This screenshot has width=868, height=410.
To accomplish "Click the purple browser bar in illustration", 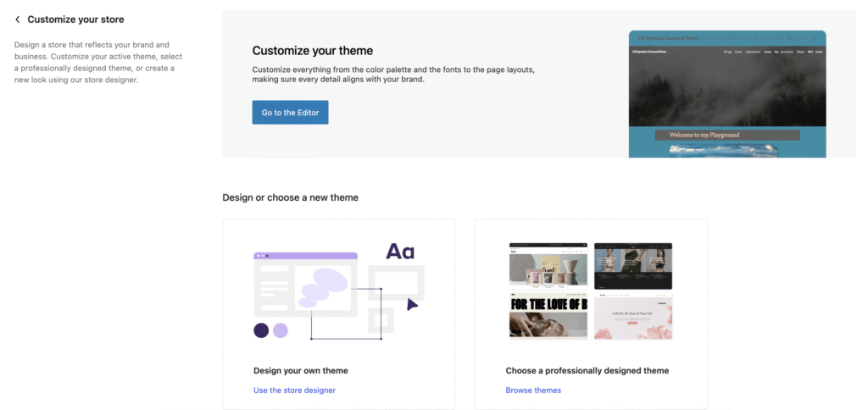I will [305, 255].
